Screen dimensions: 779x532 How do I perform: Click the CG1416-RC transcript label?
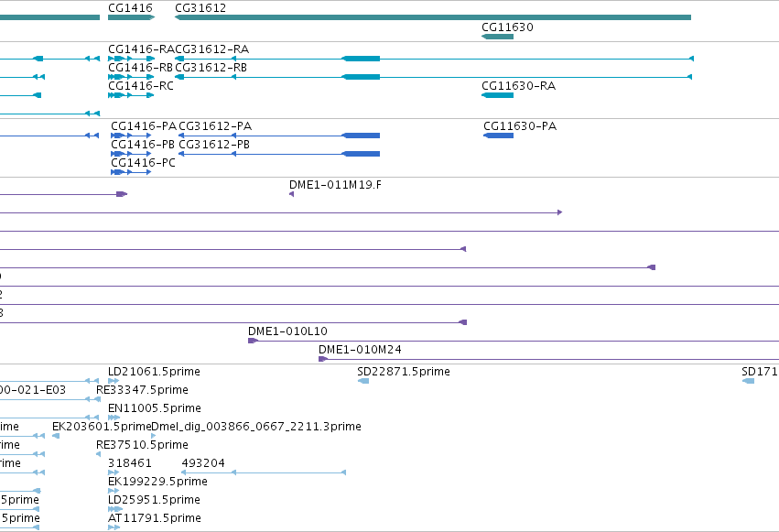click(x=141, y=86)
